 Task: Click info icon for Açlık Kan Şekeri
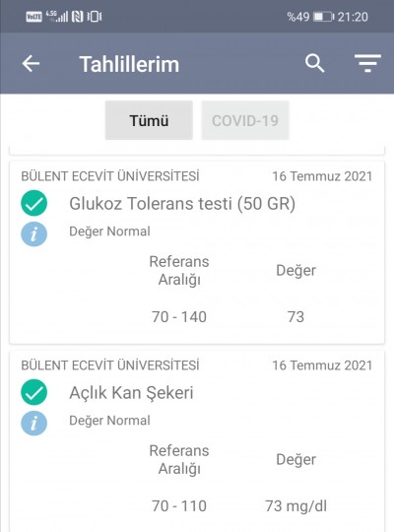(x=33, y=423)
